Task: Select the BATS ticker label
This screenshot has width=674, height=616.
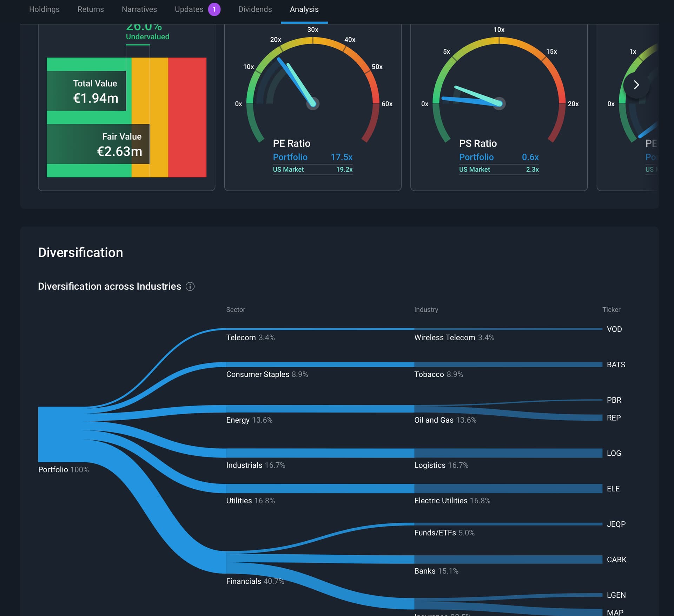Action: pos(616,365)
